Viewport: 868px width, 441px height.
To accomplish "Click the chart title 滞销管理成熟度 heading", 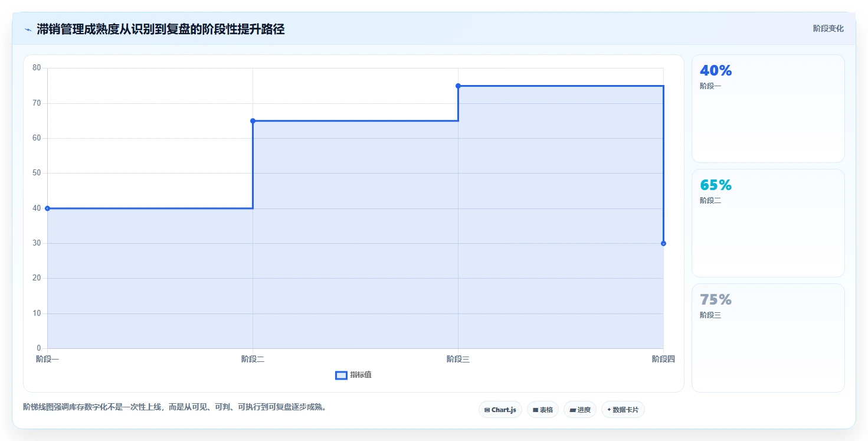I will tap(161, 29).
